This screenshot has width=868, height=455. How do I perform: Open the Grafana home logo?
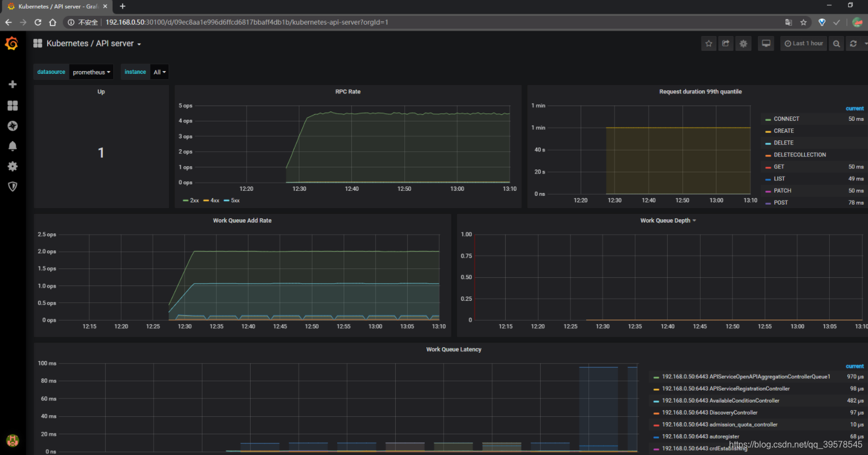pos(11,43)
